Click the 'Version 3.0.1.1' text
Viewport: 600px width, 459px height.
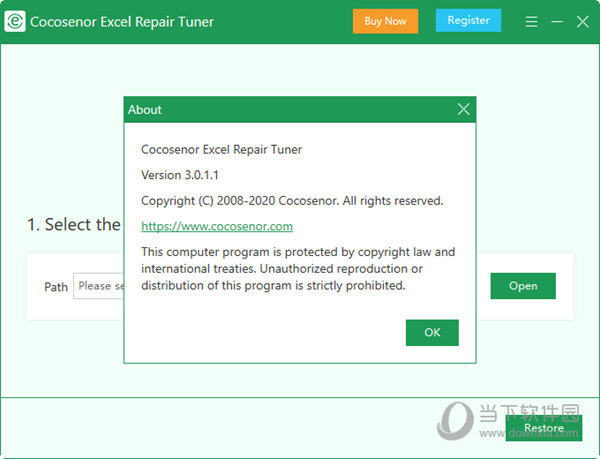180,175
